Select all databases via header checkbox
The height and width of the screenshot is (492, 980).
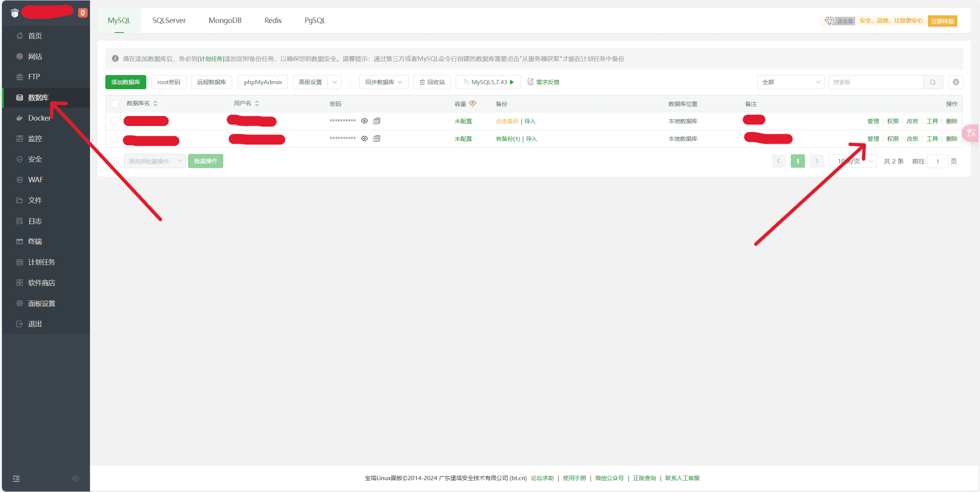(x=114, y=103)
